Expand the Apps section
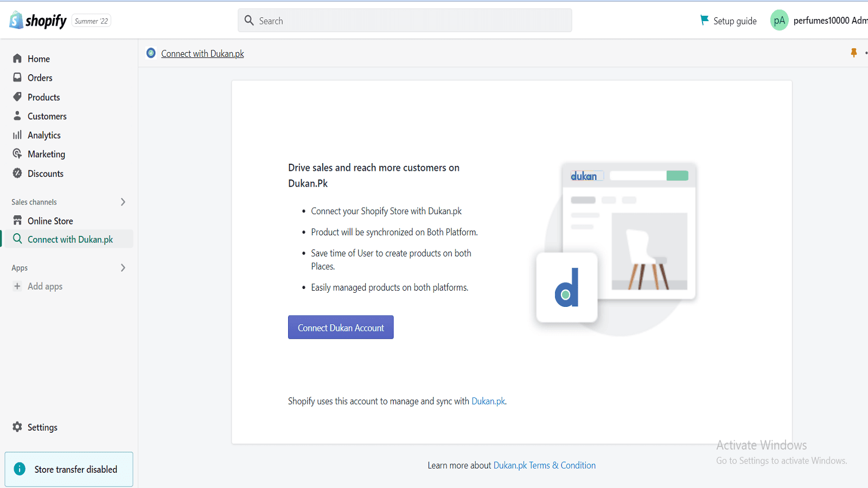The width and height of the screenshot is (868, 488). click(x=123, y=267)
